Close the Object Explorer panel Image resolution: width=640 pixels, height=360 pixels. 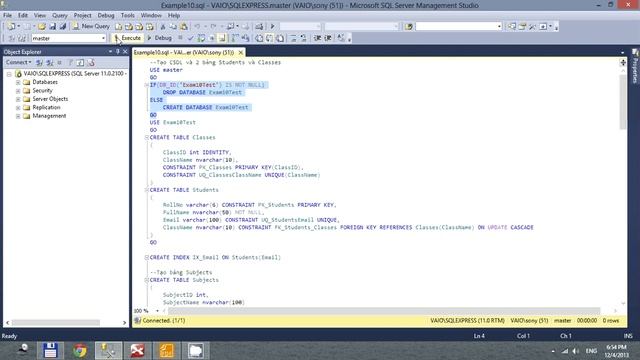coord(125,52)
